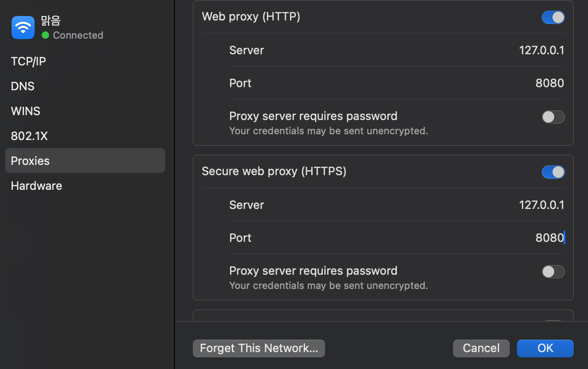Viewport: 588px width, 369px height.
Task: Click the HTTPS proxy Port field
Action: click(x=549, y=238)
